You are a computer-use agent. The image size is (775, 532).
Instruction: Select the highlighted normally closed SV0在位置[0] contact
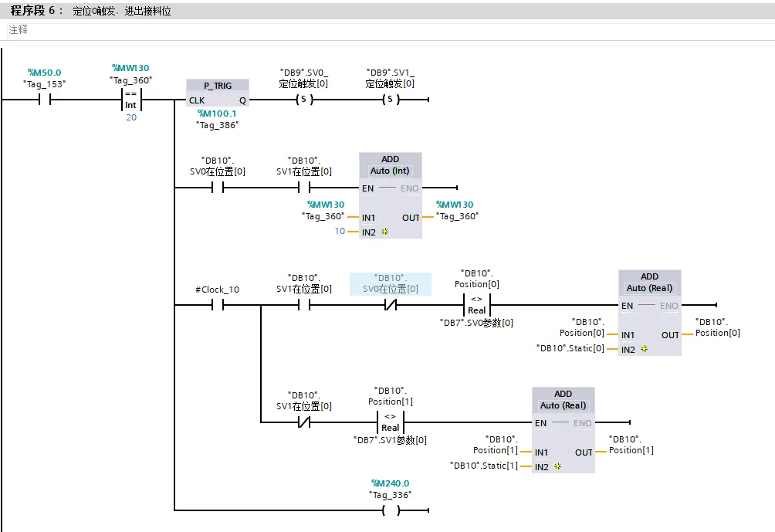coord(391,305)
